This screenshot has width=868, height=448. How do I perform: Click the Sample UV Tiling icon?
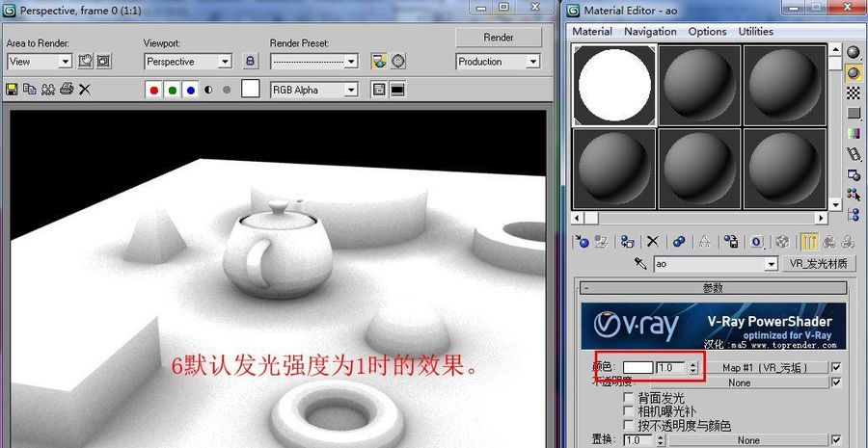(x=854, y=113)
